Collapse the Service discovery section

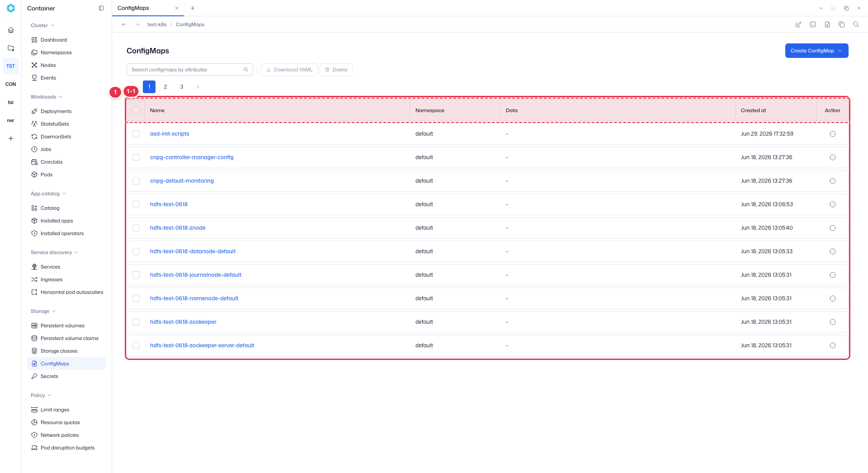(x=54, y=252)
